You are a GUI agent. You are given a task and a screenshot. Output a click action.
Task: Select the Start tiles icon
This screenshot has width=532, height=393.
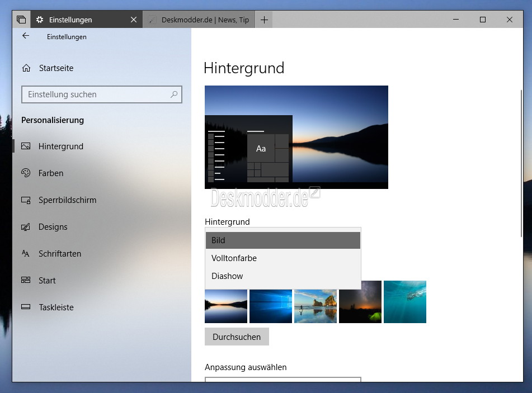click(x=26, y=280)
